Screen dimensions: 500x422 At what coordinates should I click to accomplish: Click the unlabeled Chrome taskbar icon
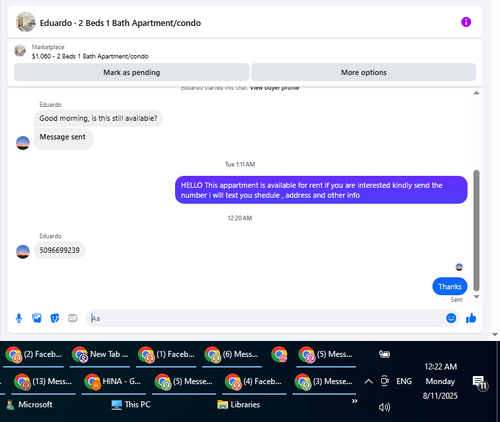(x=279, y=355)
